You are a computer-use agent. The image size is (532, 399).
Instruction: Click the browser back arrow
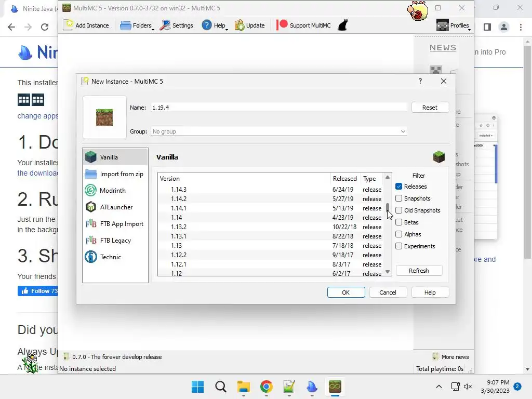click(11, 27)
